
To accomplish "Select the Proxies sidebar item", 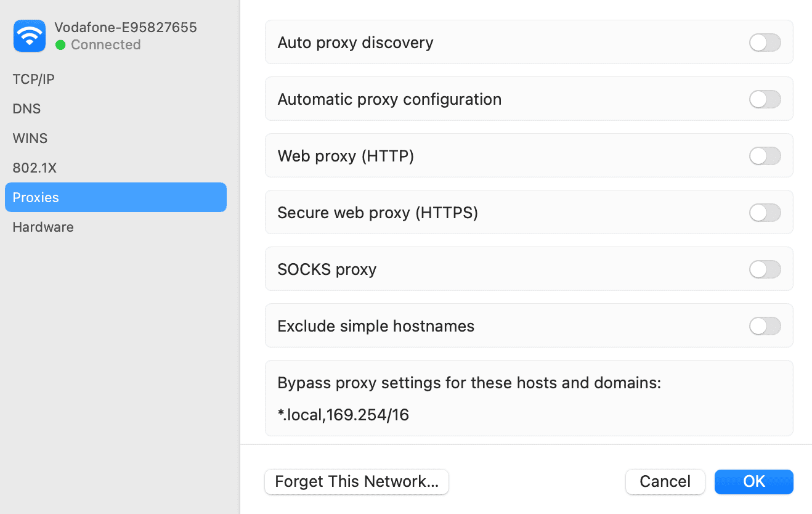I will (x=115, y=197).
